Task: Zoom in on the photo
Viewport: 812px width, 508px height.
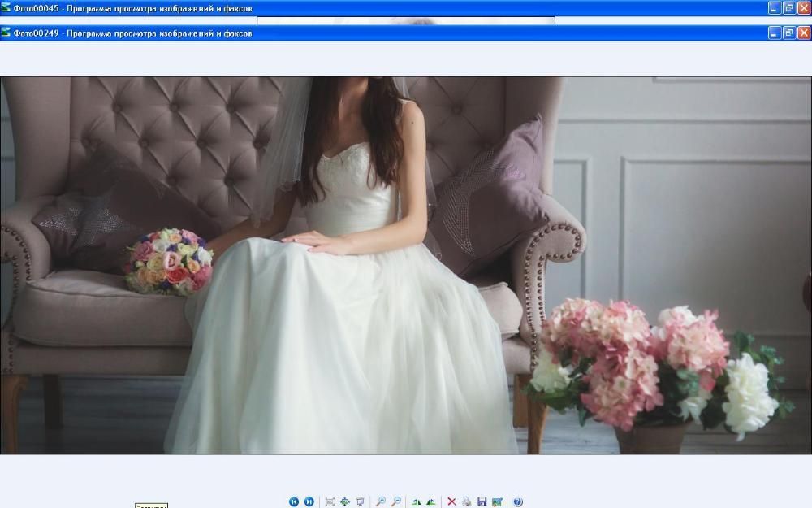Action: [x=380, y=501]
